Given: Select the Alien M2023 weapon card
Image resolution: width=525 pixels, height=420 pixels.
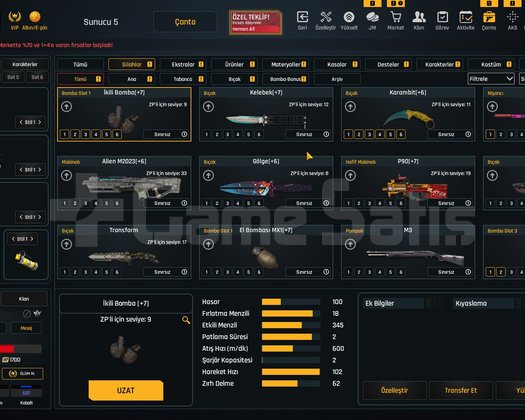Looking at the screenshot, I should 124,183.
